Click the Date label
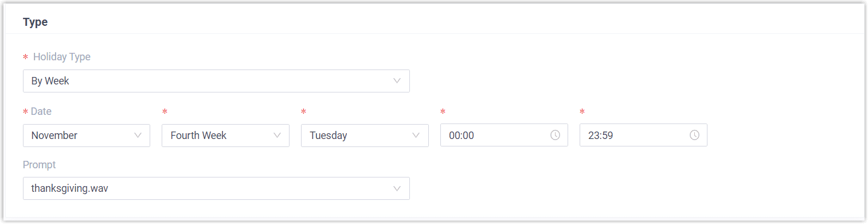The height and width of the screenshot is (224, 868). (x=41, y=111)
